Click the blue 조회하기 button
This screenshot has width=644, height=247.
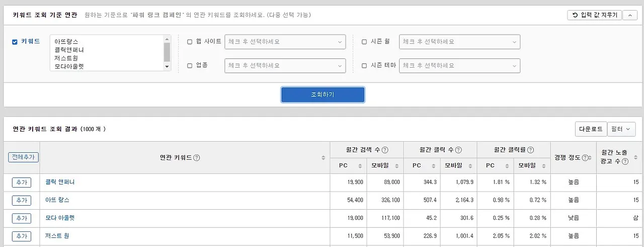(x=323, y=95)
